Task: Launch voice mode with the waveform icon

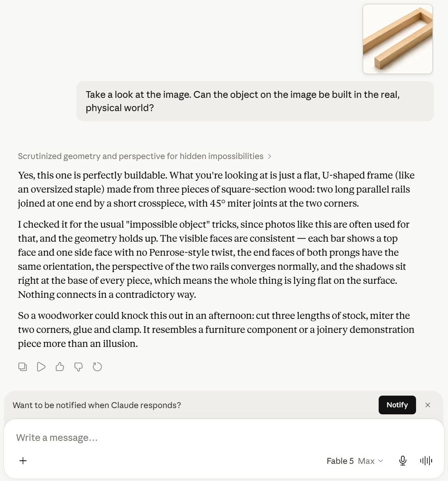Action: tap(426, 461)
